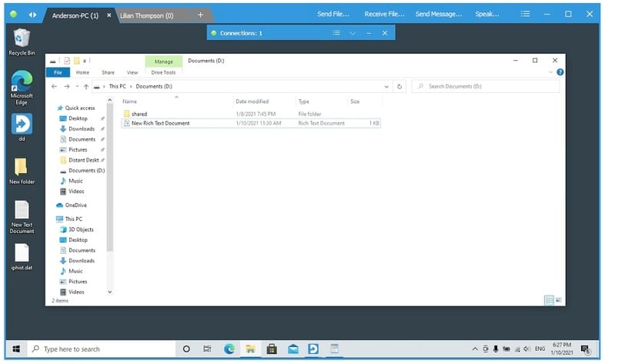Open the list menu in the Connections panel
Image resolution: width=625 pixels, height=364 pixels.
click(336, 33)
